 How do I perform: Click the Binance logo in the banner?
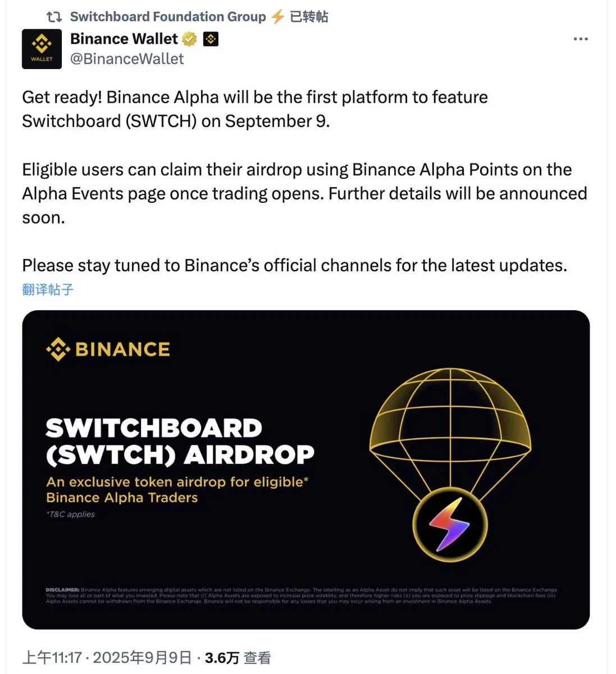click(x=108, y=349)
